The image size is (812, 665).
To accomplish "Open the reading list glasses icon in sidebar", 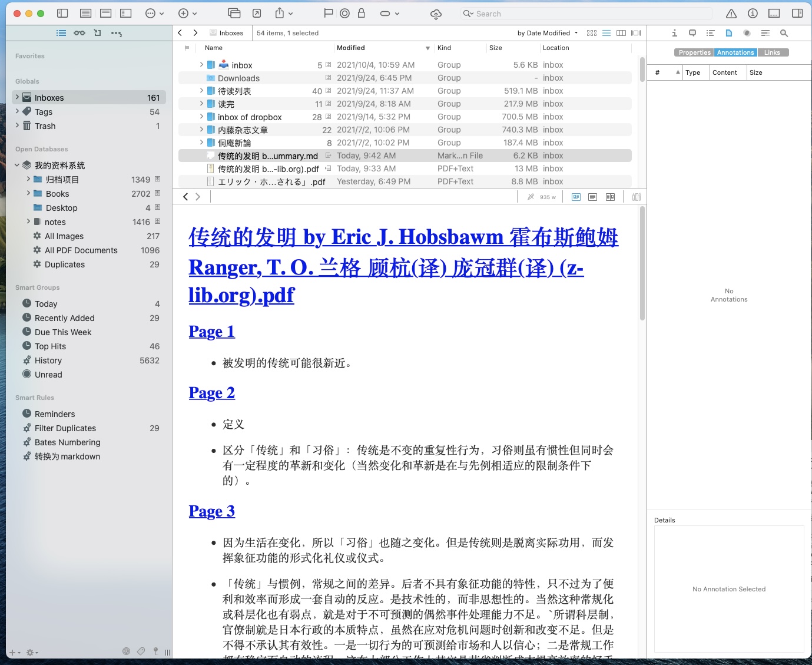I will pyautogui.click(x=79, y=33).
